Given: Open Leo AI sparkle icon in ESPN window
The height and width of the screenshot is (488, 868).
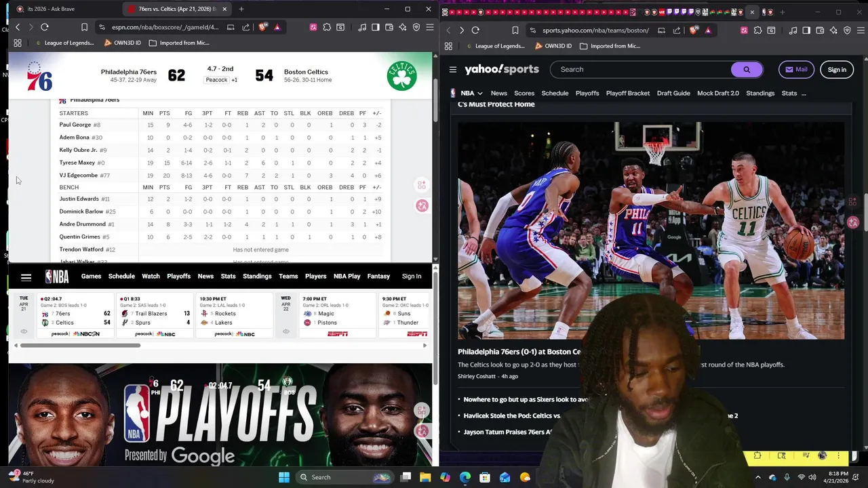Looking at the screenshot, I should (403, 27).
